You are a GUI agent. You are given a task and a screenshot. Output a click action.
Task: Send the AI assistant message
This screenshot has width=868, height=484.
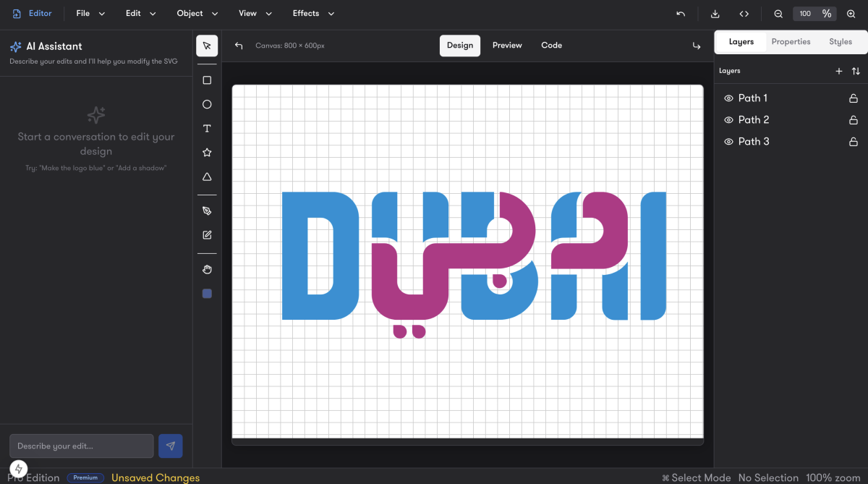click(x=171, y=446)
